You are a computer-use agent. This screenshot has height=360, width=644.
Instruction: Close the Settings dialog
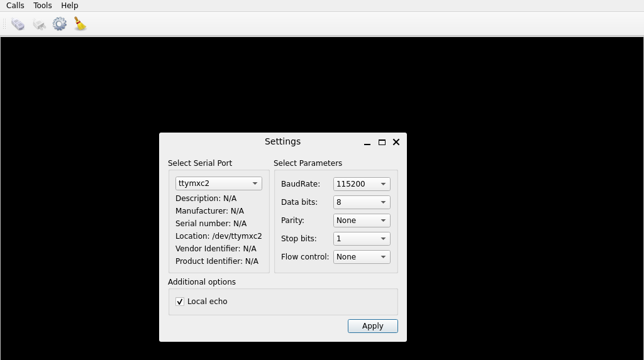(396, 142)
